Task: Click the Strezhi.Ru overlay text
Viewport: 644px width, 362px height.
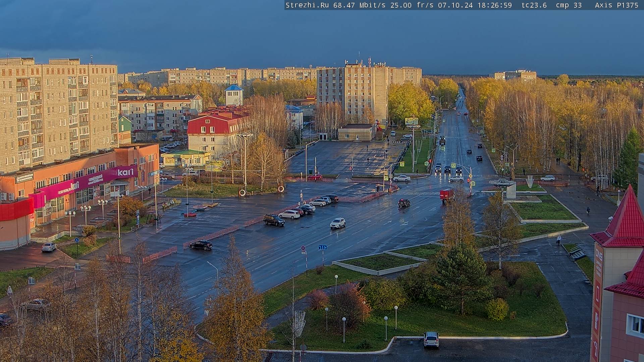Action: click(x=307, y=5)
